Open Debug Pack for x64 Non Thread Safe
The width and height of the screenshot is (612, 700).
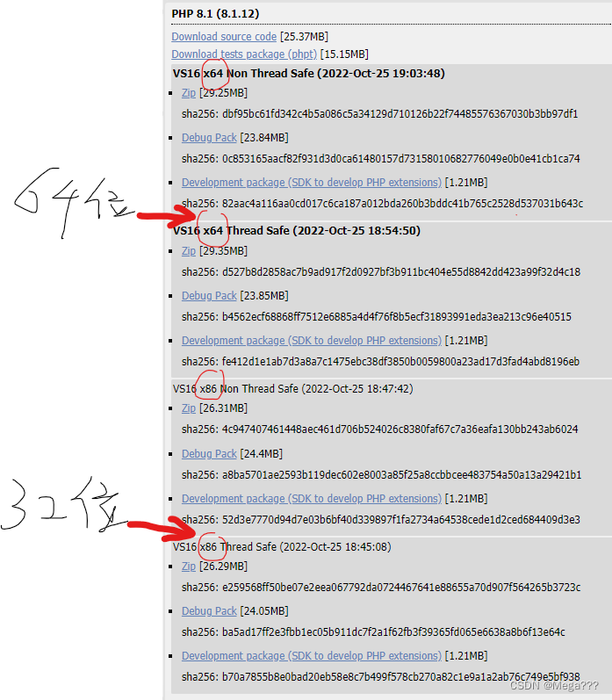(x=209, y=138)
